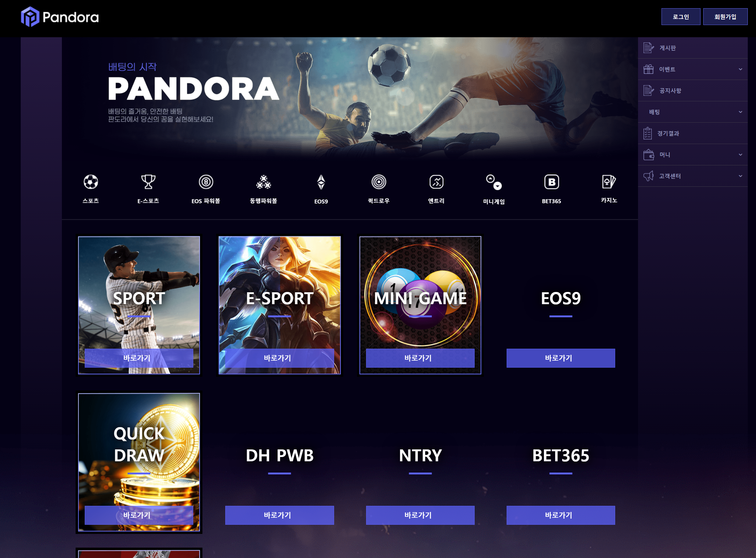The height and width of the screenshot is (558, 756).
Task: Click the 미니게임 icon
Action: click(x=494, y=182)
